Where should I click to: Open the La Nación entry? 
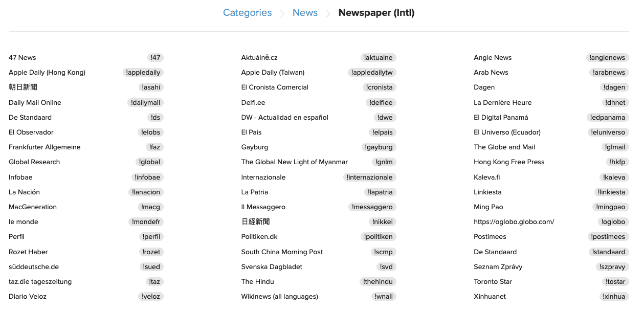[x=24, y=192]
